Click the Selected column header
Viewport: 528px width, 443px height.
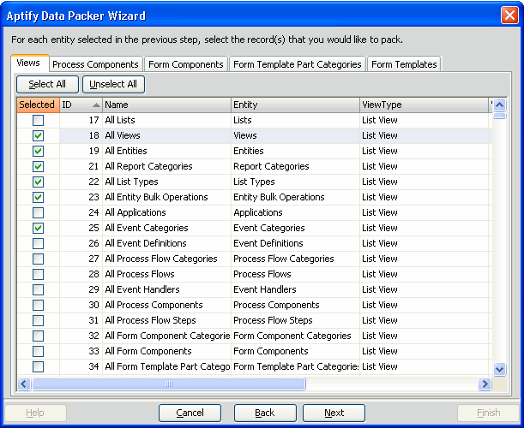click(38, 105)
